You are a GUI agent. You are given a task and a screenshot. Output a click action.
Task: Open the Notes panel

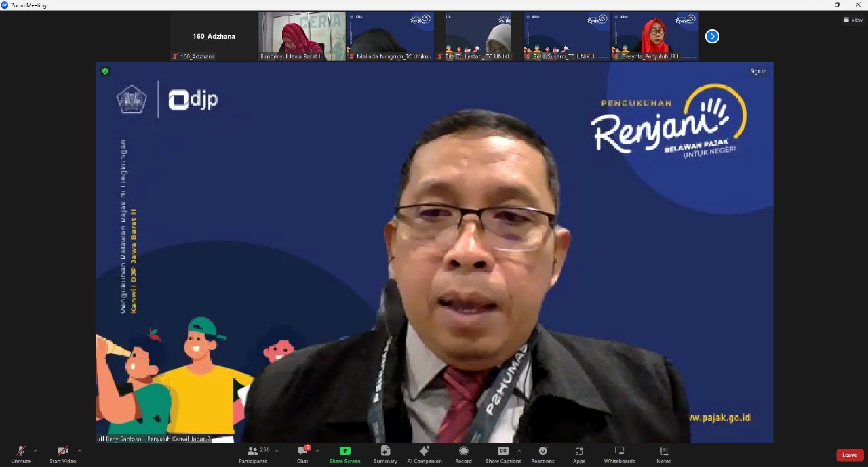click(x=663, y=454)
